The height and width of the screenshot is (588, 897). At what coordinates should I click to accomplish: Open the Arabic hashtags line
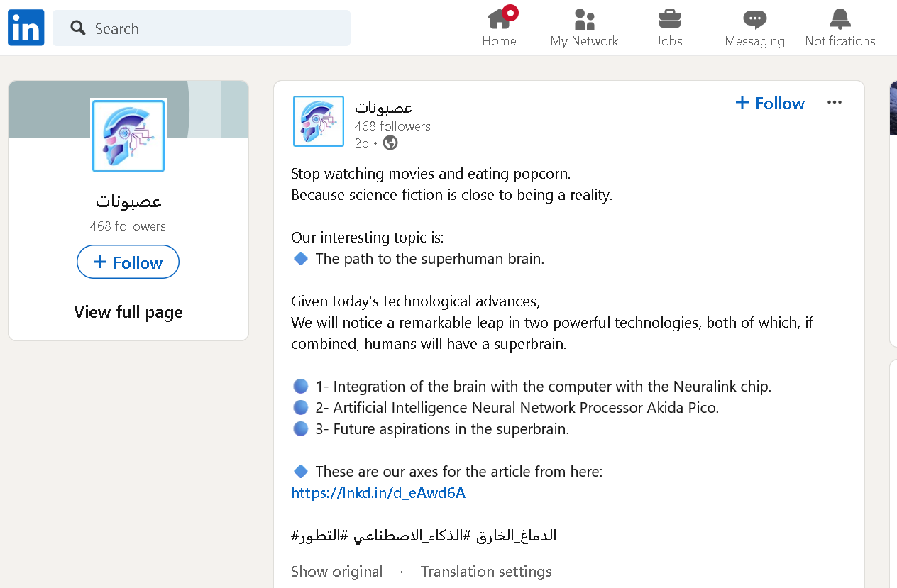pyautogui.click(x=424, y=536)
